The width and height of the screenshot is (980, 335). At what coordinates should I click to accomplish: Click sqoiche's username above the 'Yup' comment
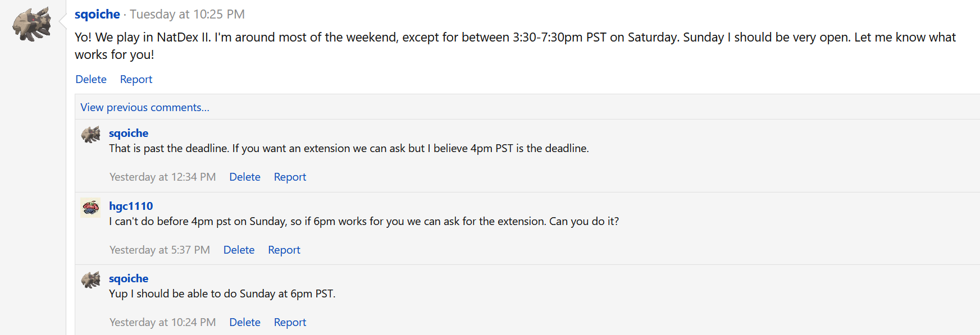click(x=129, y=278)
